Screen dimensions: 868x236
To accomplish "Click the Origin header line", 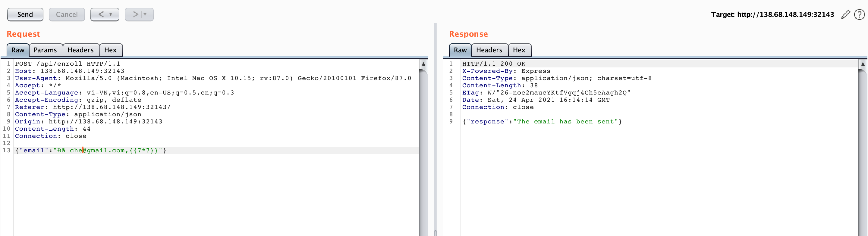I will coord(89,122).
